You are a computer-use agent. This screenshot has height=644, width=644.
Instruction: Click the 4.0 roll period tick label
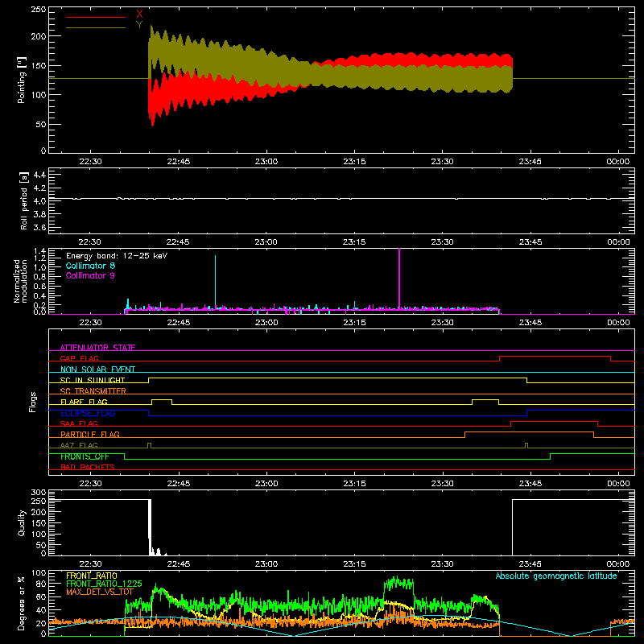[x=39, y=201]
